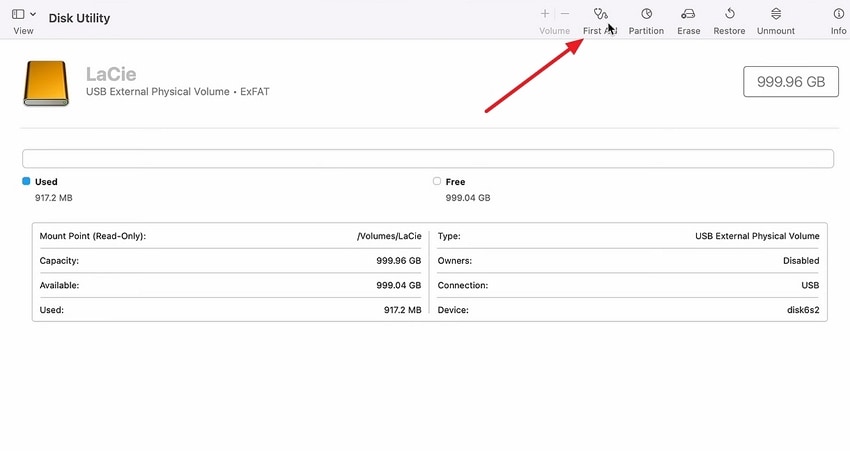Image resolution: width=850 pixels, height=451 pixels.
Task: Select 'USB External Physical Volume • ExFAT' subtitle
Action: [x=177, y=92]
